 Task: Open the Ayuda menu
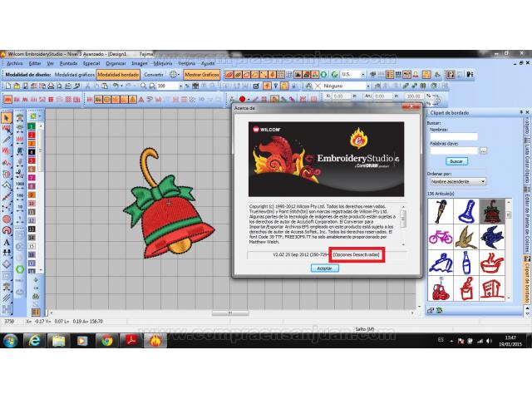(x=208, y=63)
